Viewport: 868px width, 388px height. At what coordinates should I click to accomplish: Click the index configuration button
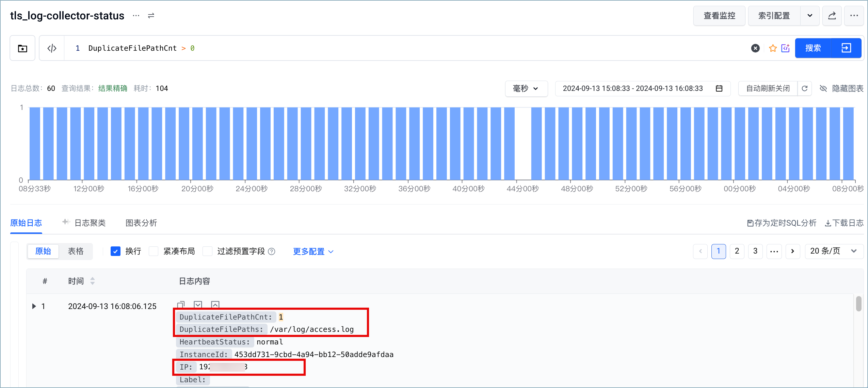click(774, 16)
